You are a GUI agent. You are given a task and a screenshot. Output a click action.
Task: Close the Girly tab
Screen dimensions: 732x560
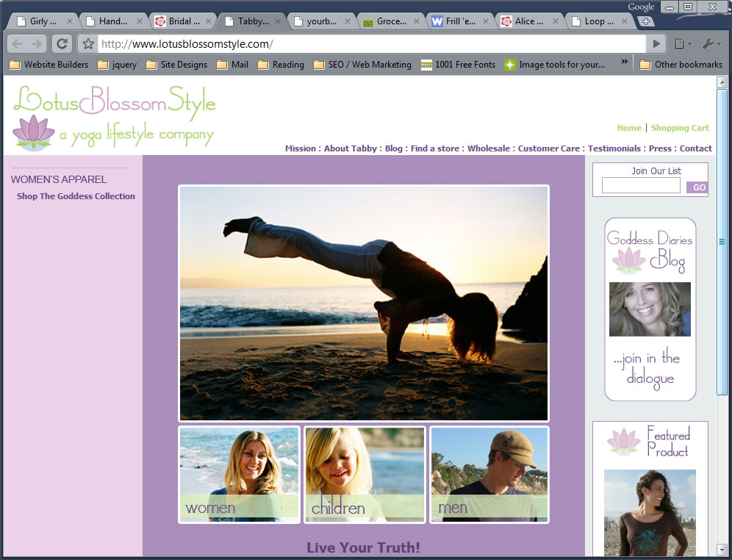coord(70,21)
